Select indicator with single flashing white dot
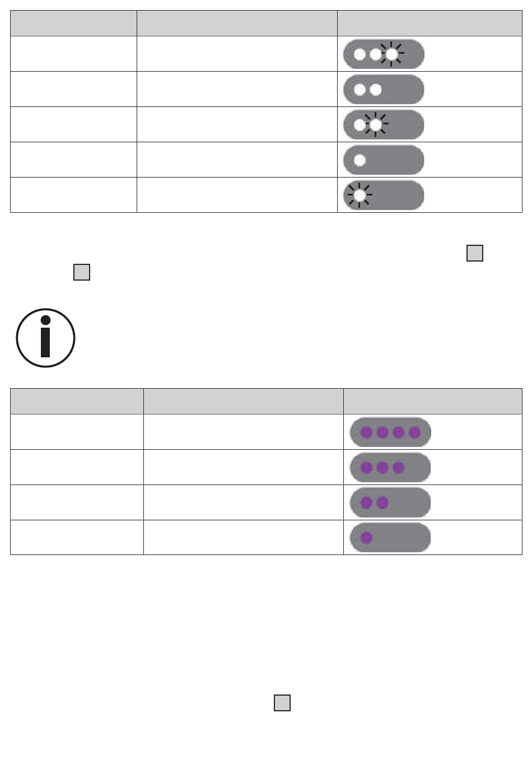 pyautogui.click(x=384, y=195)
